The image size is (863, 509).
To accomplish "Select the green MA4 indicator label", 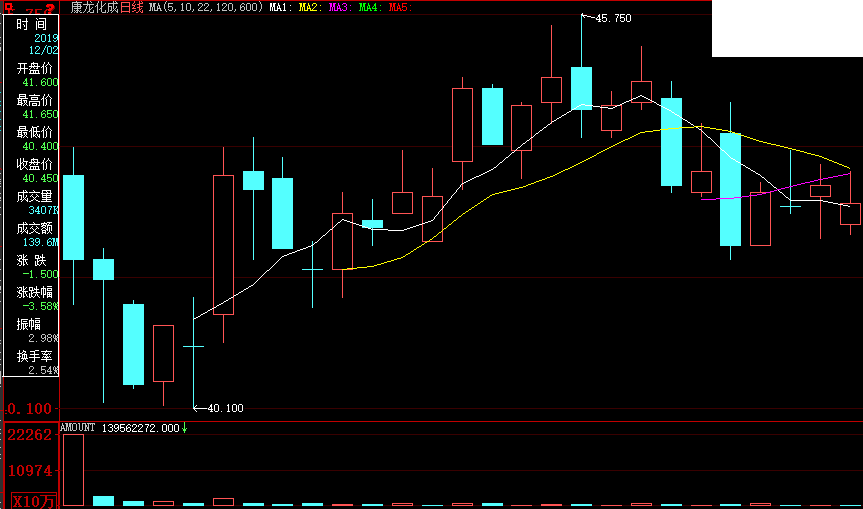I will click(x=370, y=8).
